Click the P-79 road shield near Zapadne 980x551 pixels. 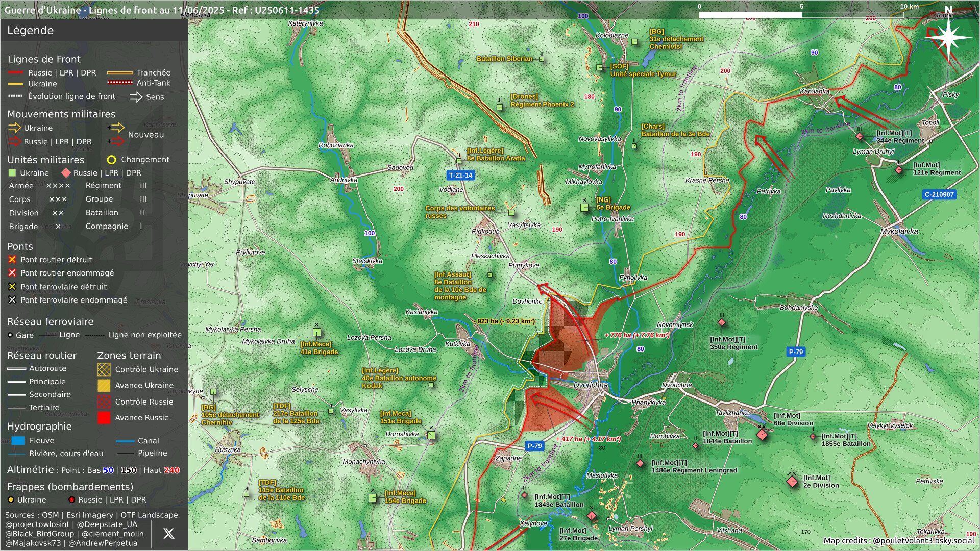534,446
